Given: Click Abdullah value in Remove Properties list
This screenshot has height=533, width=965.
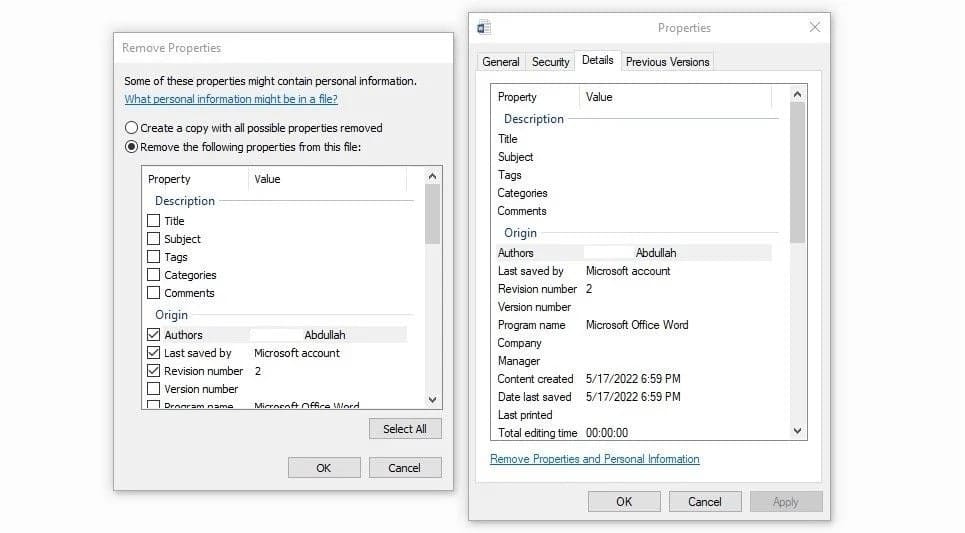Looking at the screenshot, I should pyautogui.click(x=325, y=335).
